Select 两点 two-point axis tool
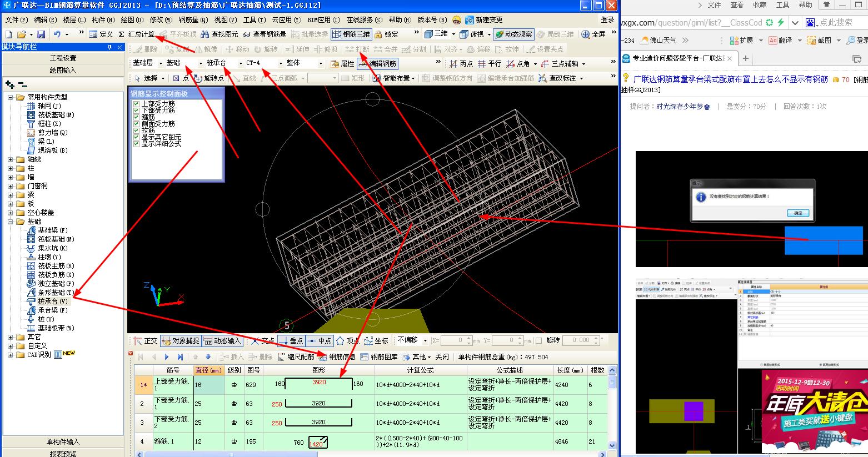This screenshot has height=457, width=868. [x=461, y=63]
